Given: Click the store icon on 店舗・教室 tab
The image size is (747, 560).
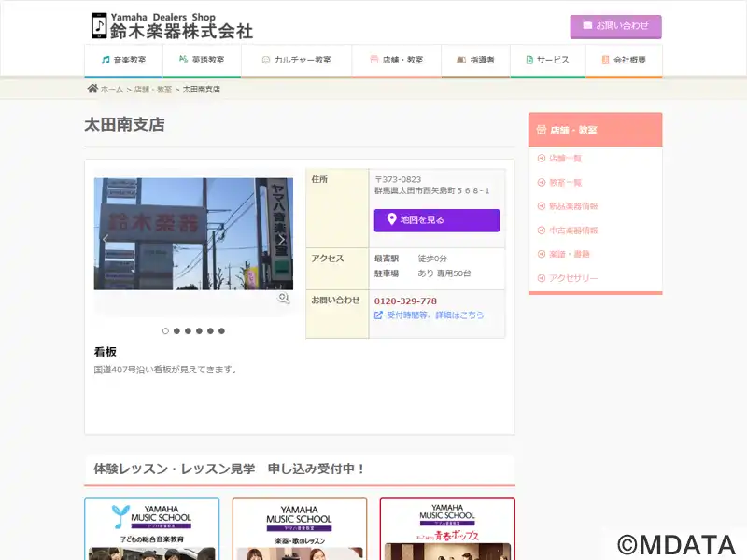Looking at the screenshot, I should tap(374, 60).
